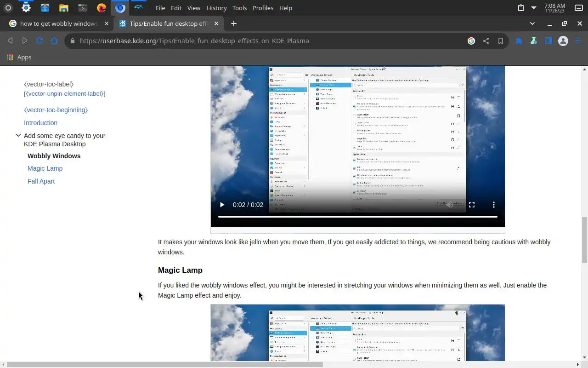Image resolution: width=588 pixels, height=368 pixels.
Task: Open the Chrome Labs flask icon
Action: pos(534,41)
